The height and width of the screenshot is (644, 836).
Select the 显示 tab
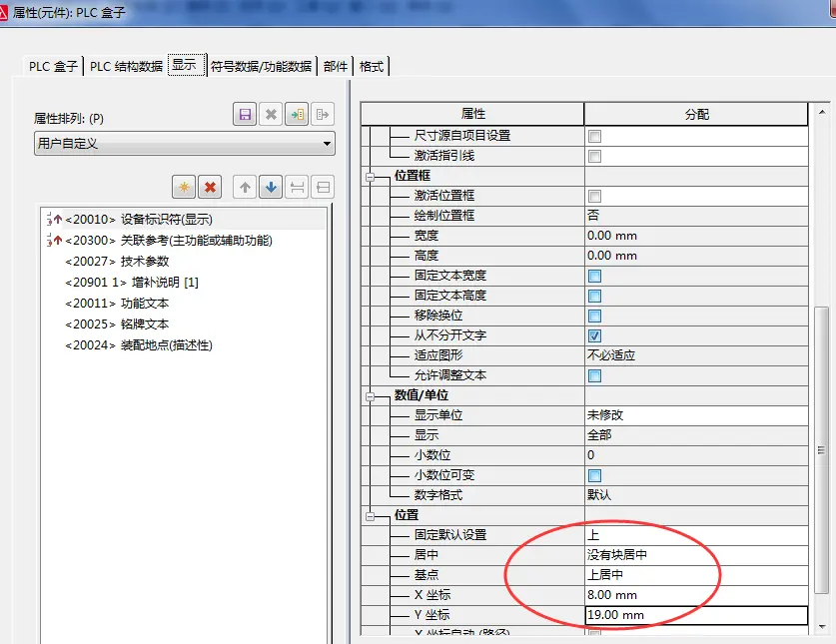(x=185, y=65)
